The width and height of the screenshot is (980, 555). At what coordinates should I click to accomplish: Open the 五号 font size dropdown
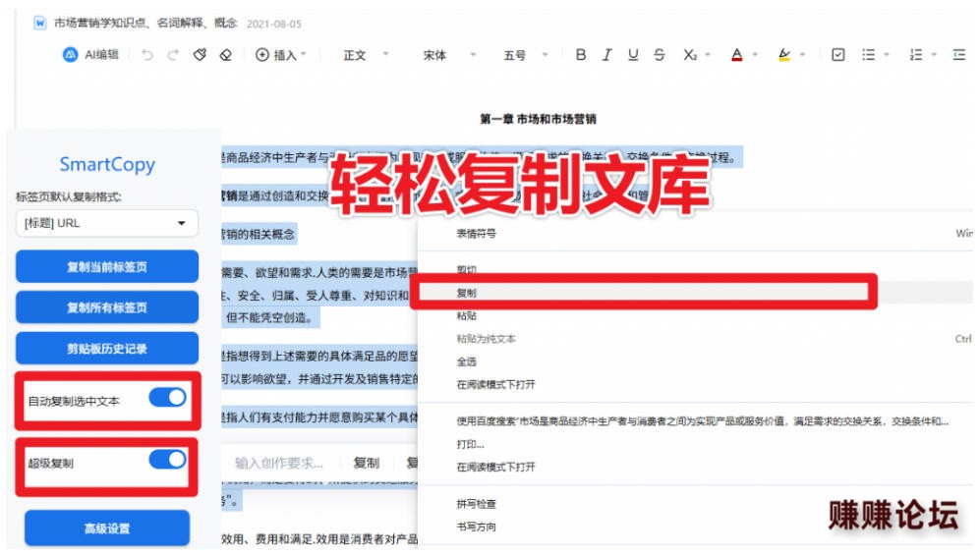click(526, 55)
